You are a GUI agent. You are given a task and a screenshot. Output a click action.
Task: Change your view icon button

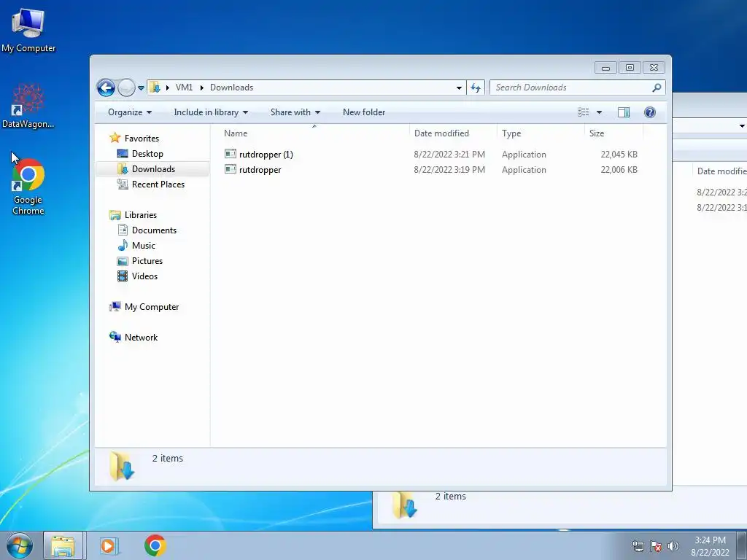click(x=583, y=112)
